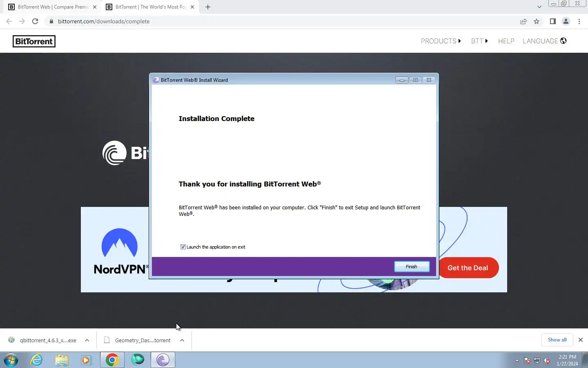Click the site lock icon
This screenshot has height=368, width=588.
(x=51, y=21)
